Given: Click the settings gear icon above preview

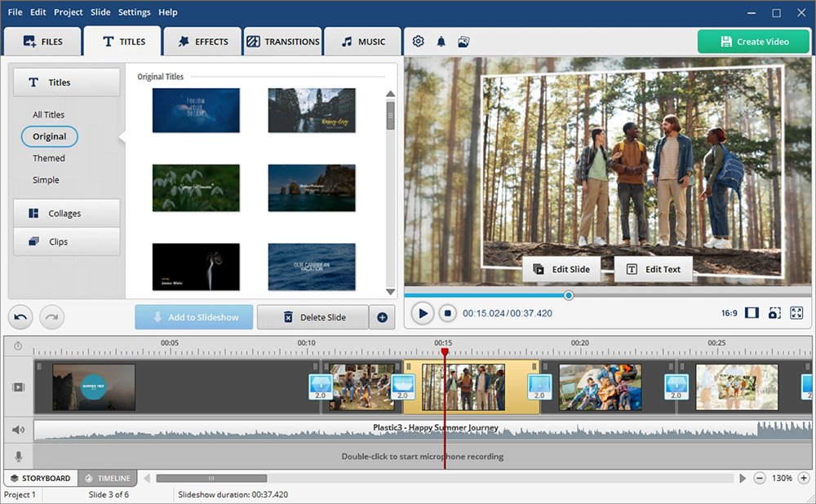Looking at the screenshot, I should click(418, 41).
